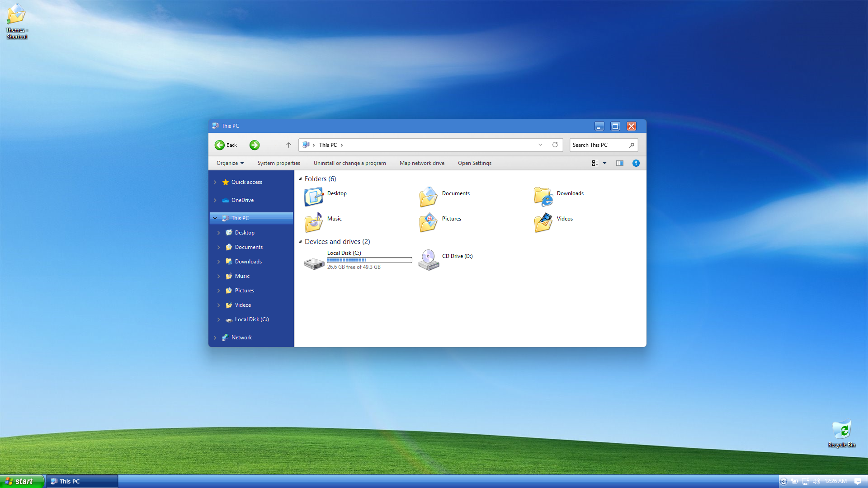Collapse the Folders (6) group
This screenshot has width=868, height=488.
[300, 179]
